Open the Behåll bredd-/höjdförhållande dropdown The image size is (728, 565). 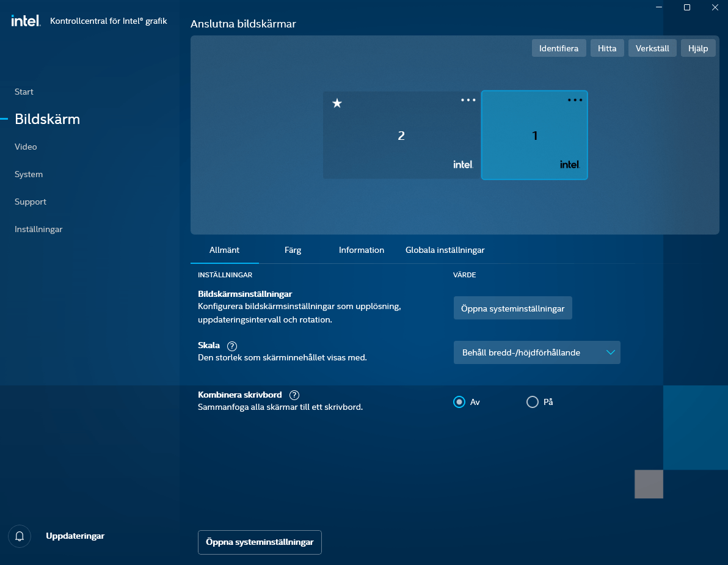(536, 352)
